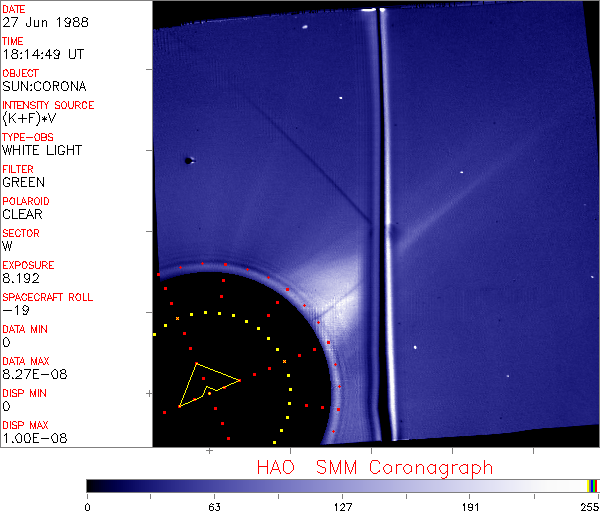The image size is (600, 512).
Task: Click the HAO SMM Coronagraph title
Action: [374, 467]
